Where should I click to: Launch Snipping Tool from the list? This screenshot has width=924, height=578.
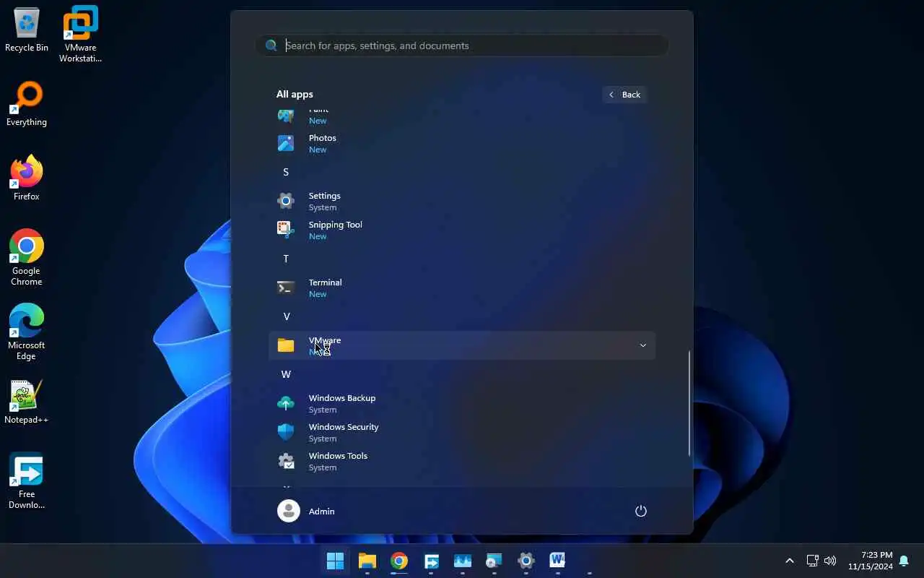462,230
